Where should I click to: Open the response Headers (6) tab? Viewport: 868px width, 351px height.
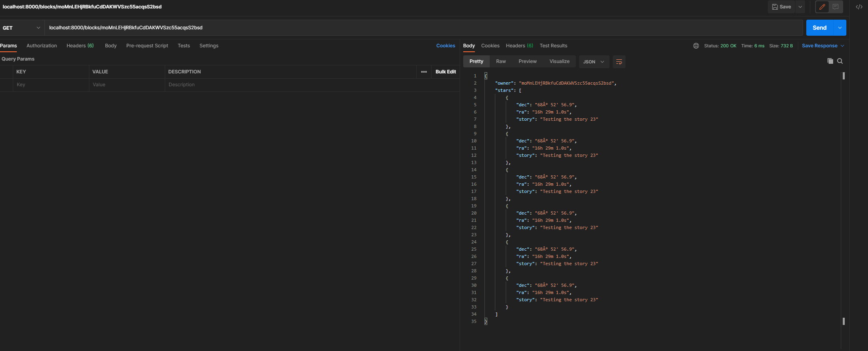click(x=519, y=46)
